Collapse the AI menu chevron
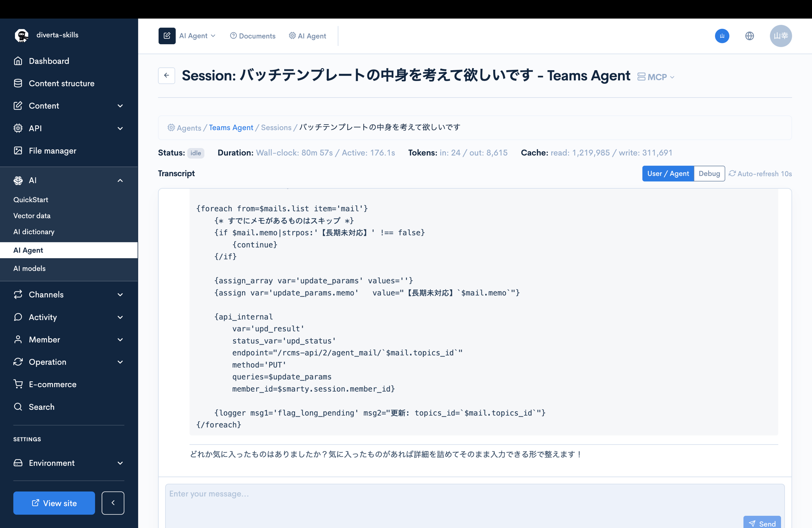Viewport: 812px width, 528px height. pyautogui.click(x=120, y=180)
